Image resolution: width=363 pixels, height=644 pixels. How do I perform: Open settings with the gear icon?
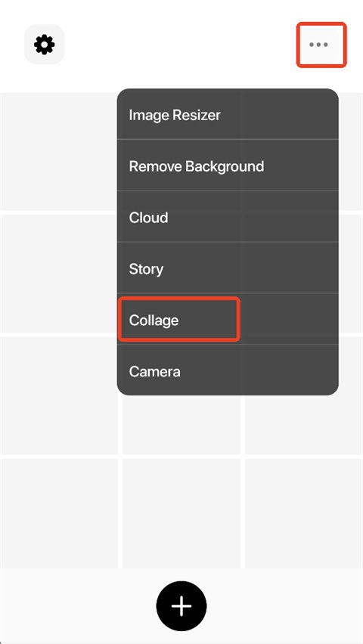[45, 45]
